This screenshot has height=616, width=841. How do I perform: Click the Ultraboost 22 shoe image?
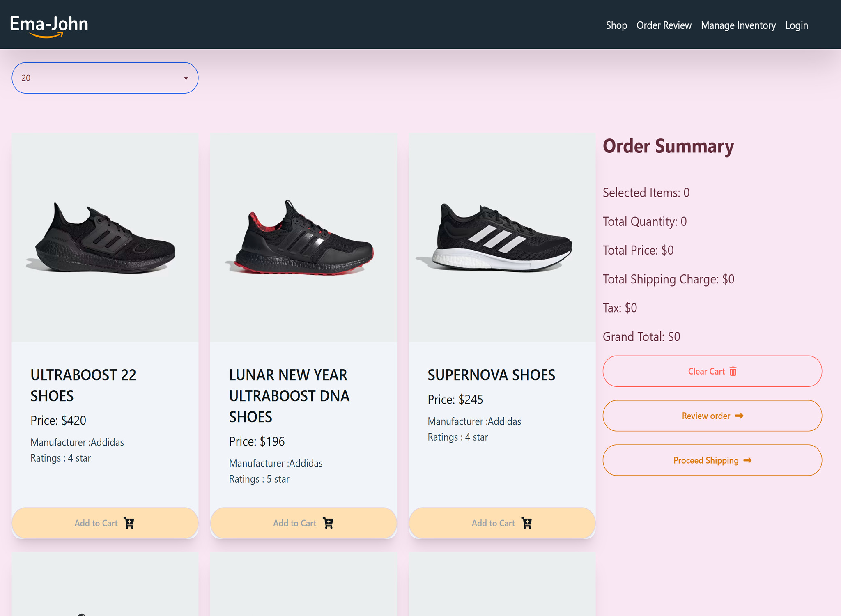(x=105, y=238)
